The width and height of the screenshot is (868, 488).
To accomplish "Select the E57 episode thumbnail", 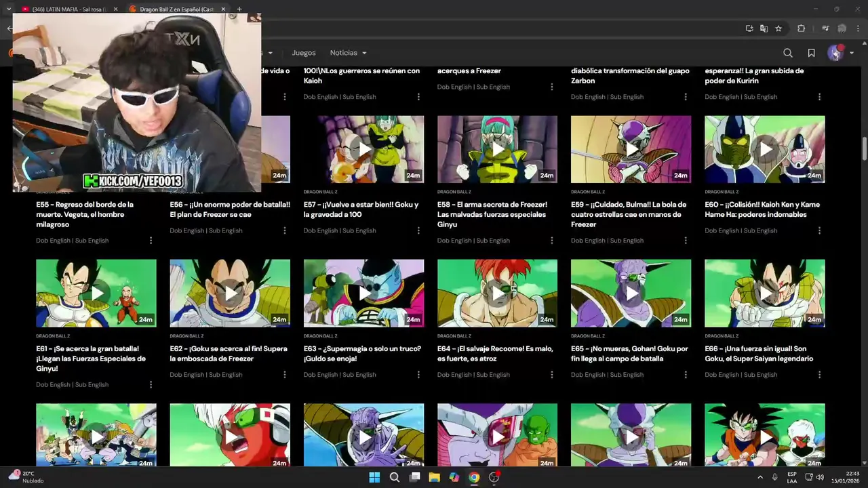I will coord(363,149).
